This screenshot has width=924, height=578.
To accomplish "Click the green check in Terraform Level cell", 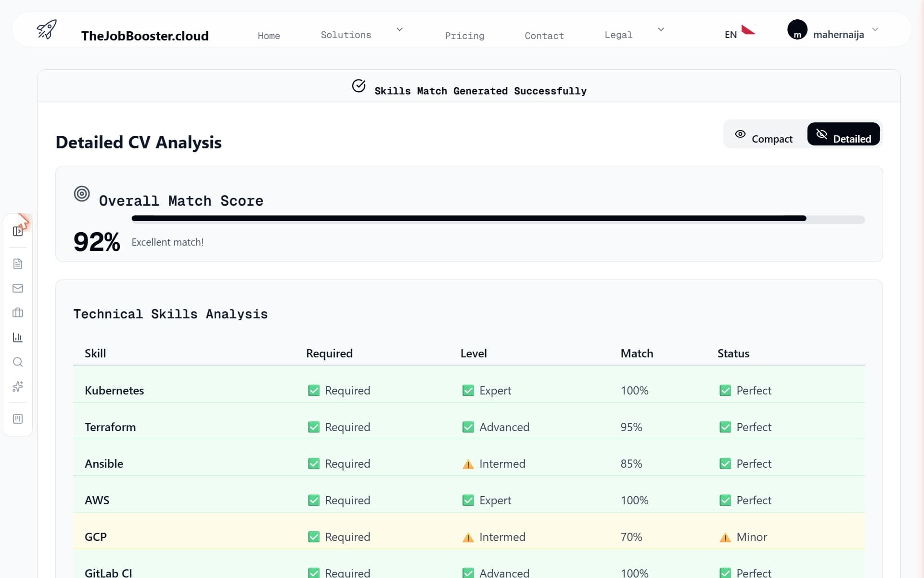I will point(468,427).
